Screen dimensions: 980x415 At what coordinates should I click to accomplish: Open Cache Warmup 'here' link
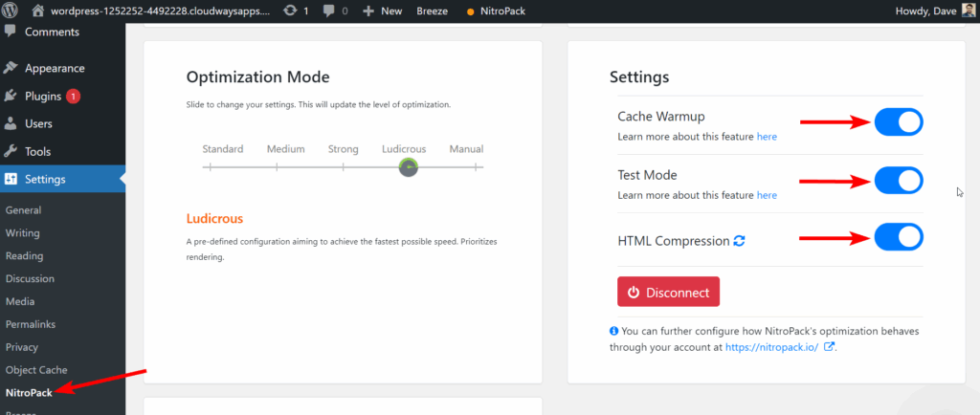tap(767, 137)
